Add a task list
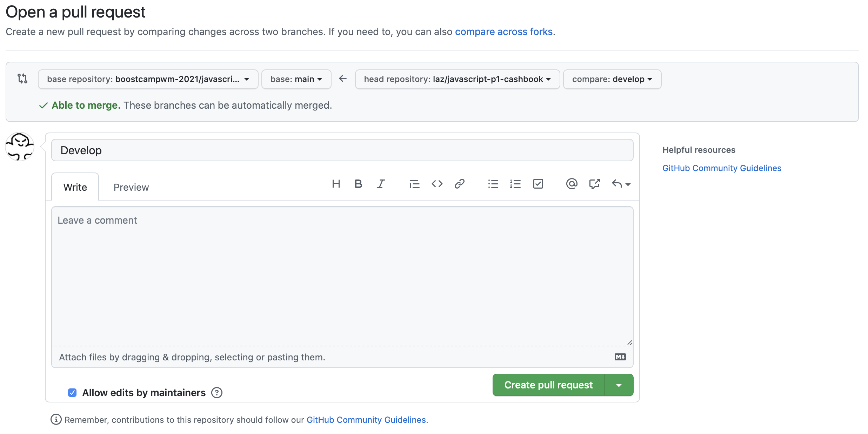This screenshot has height=434, width=868. coord(538,184)
